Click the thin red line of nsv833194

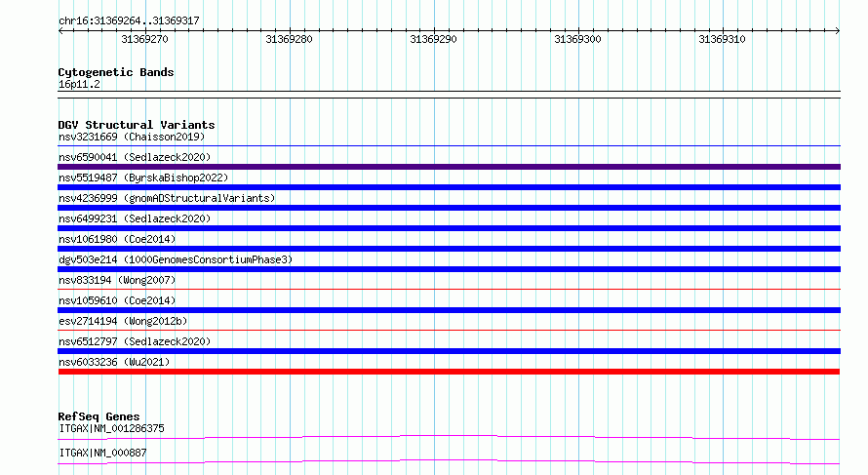point(449,289)
